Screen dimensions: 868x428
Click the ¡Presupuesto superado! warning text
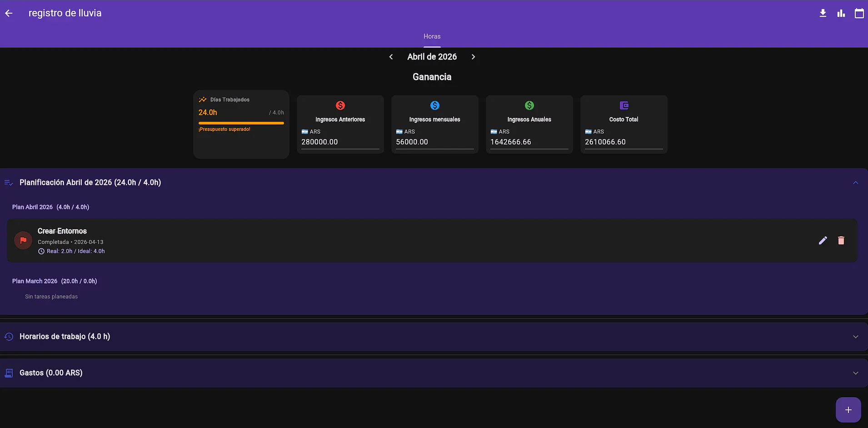(224, 129)
